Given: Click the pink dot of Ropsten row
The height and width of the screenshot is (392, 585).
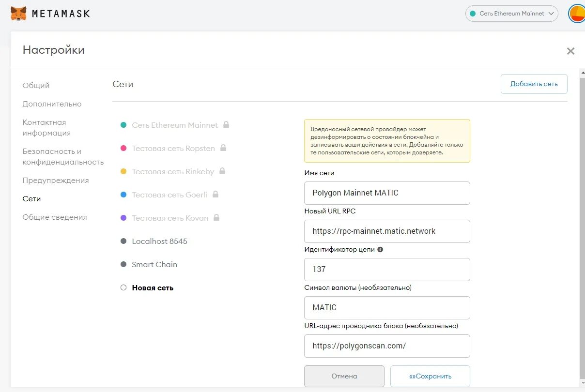Looking at the screenshot, I should pos(123,148).
